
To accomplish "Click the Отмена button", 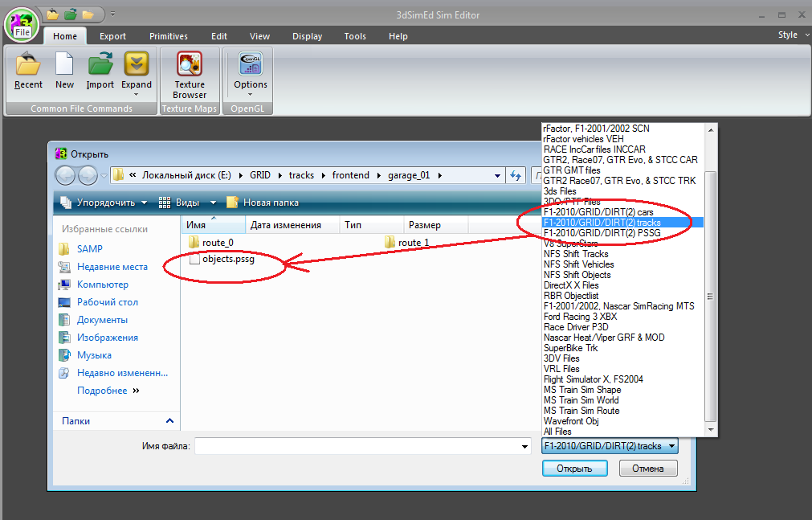I will point(648,469).
